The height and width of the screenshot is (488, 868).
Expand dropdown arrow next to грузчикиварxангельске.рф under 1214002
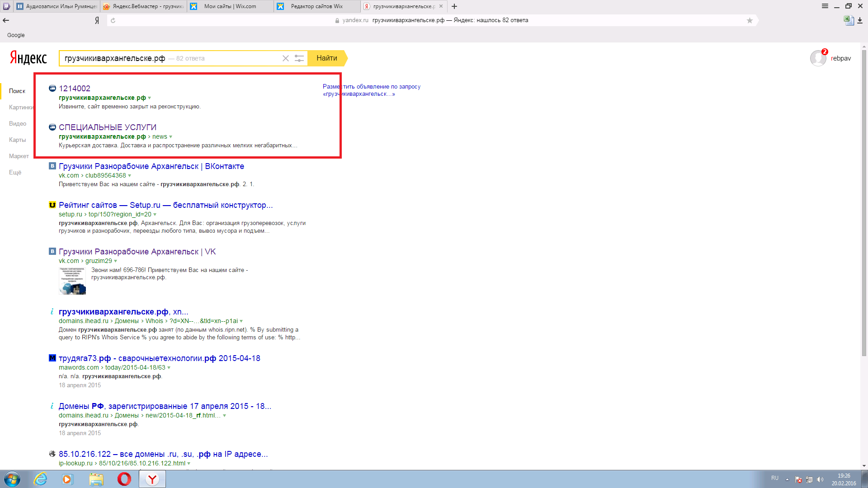(x=150, y=98)
